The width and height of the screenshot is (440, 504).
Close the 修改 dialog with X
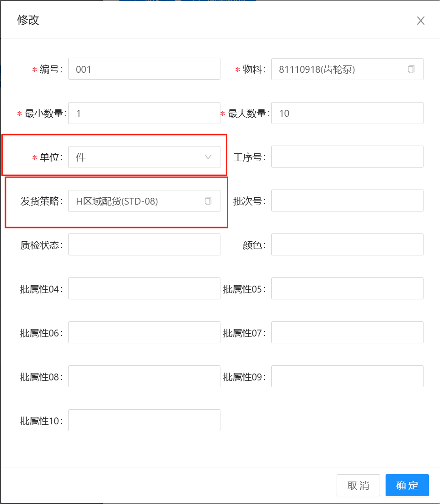coord(420,21)
